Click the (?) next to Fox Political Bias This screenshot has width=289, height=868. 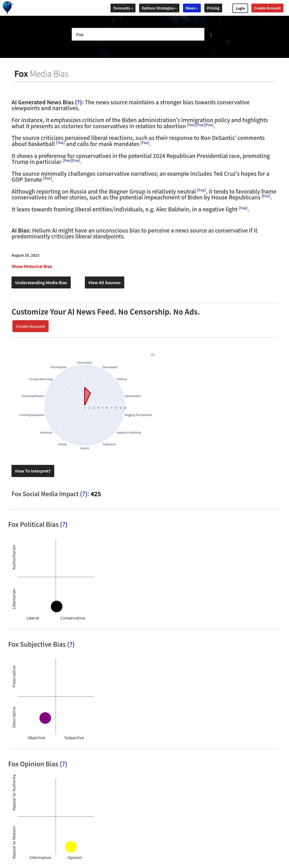64,524
